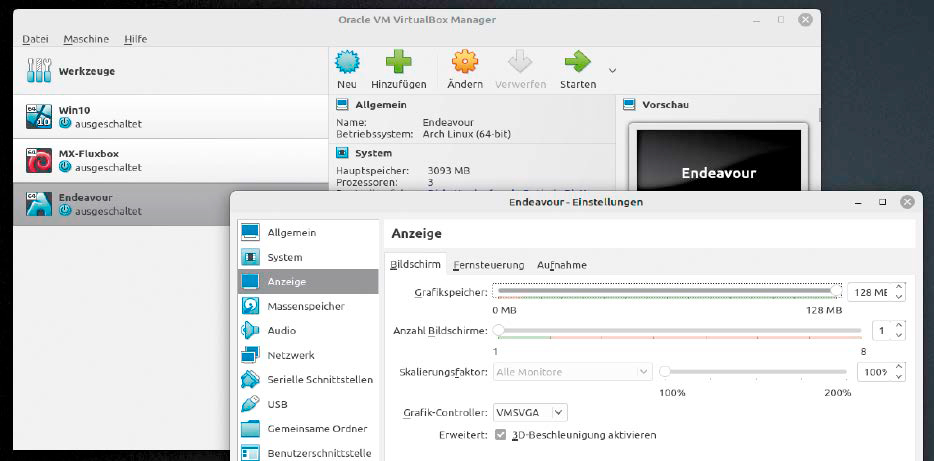934x461 pixels.
Task: Select the Win10 VM icon
Action: [39, 116]
